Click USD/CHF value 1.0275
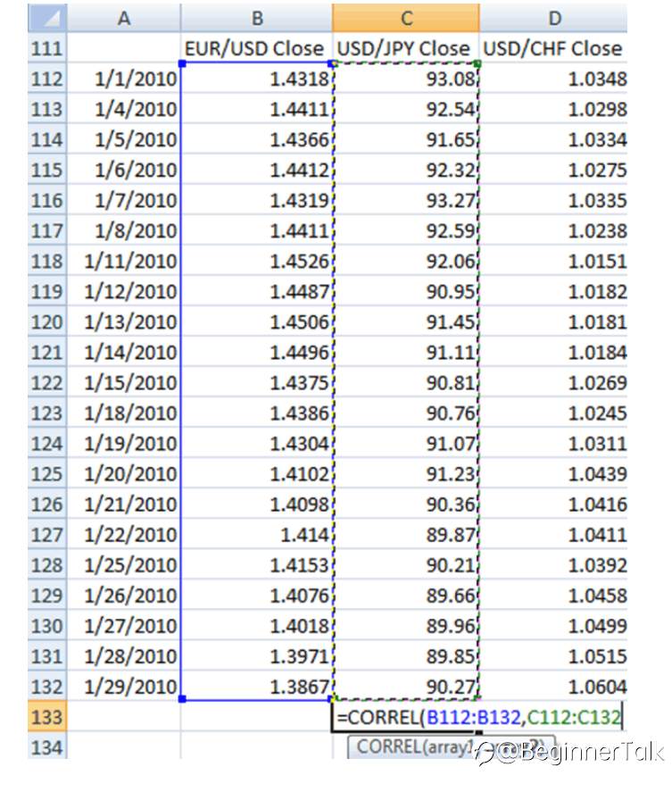Screen dimensions: 672x792 point(553,170)
